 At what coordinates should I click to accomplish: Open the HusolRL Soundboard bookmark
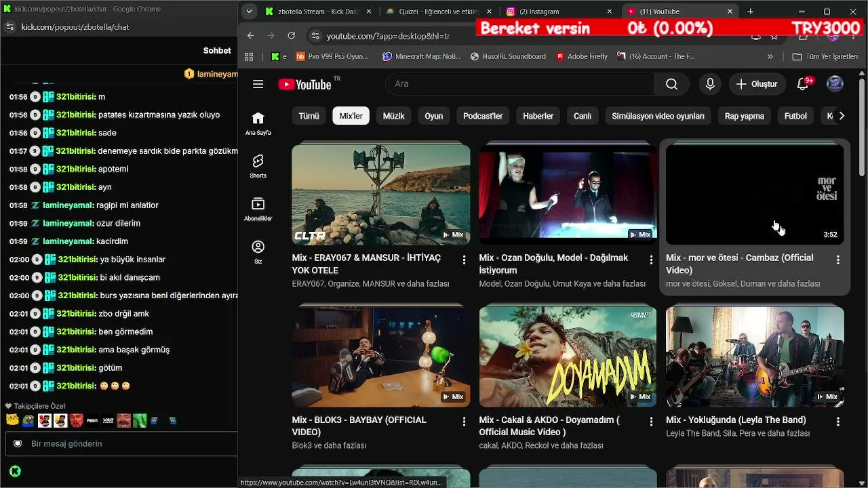[508, 56]
